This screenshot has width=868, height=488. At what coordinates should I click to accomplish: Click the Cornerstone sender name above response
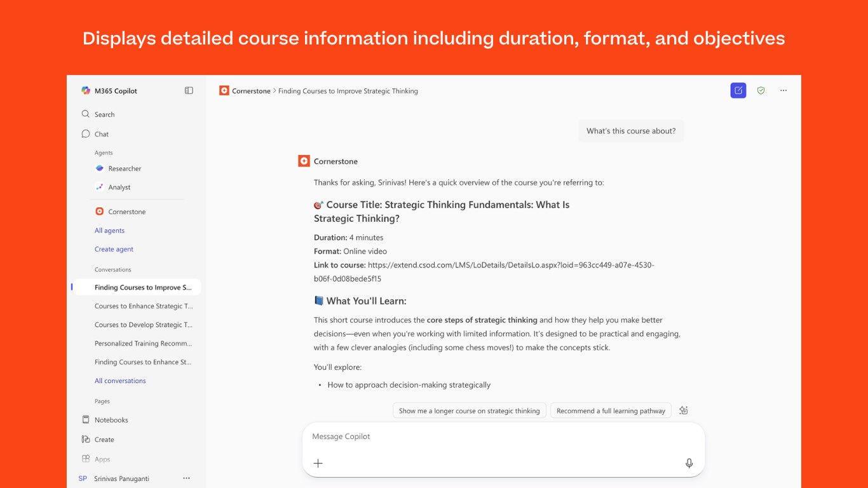(x=336, y=161)
